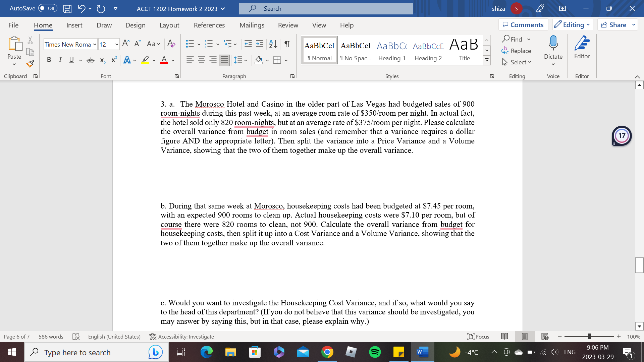Switch to the References ribbon tab
644x362 pixels.
(209, 25)
